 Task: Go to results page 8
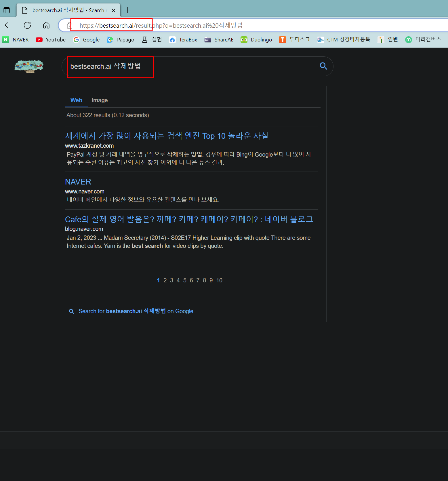click(x=205, y=280)
